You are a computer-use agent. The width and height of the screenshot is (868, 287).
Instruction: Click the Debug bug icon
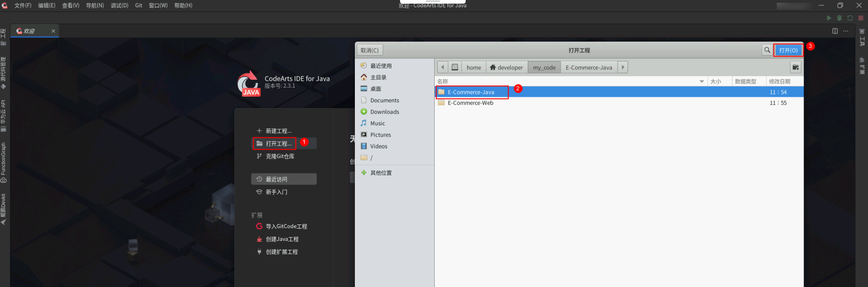[839, 18]
